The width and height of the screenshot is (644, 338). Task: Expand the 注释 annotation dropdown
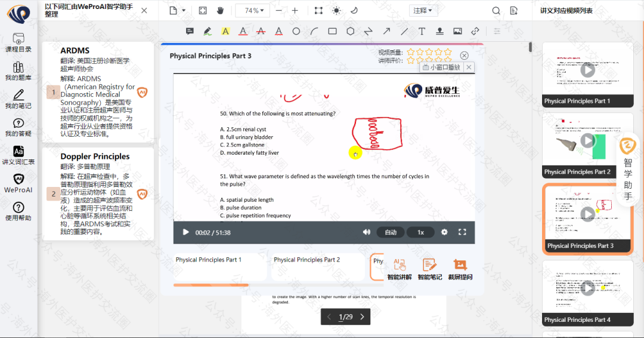pos(424,10)
